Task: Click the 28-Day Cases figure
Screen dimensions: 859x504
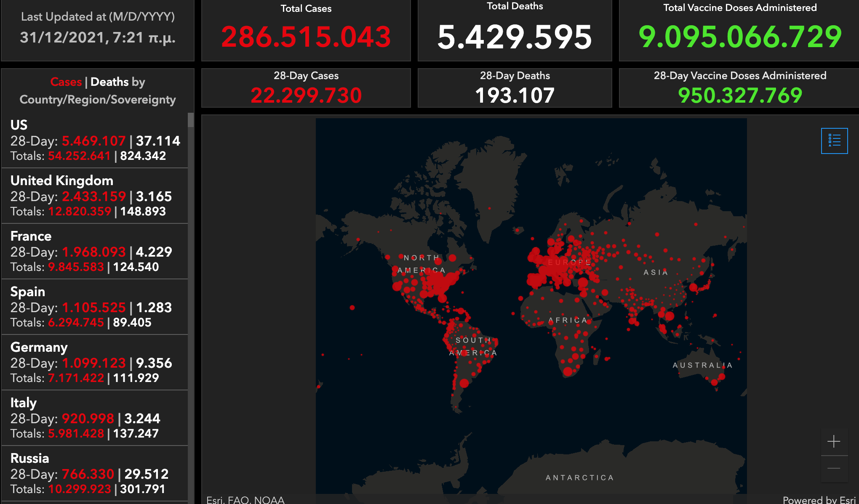Action: click(x=306, y=95)
